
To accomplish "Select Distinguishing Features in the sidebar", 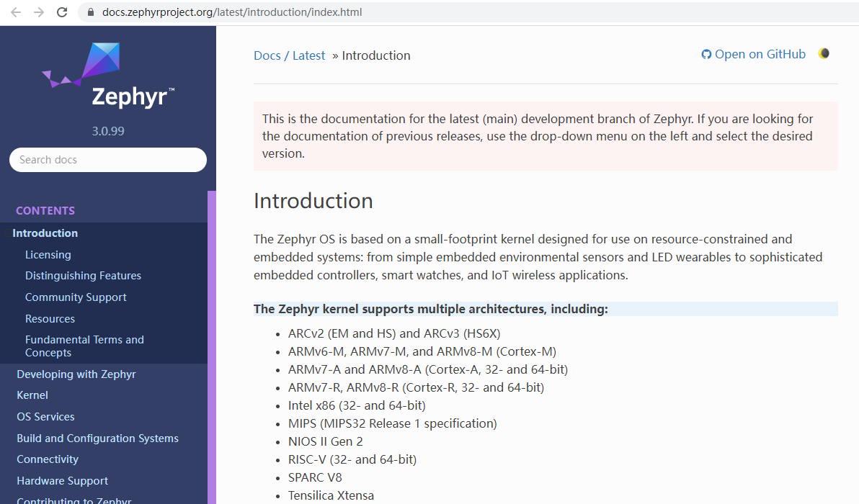I will point(83,275).
